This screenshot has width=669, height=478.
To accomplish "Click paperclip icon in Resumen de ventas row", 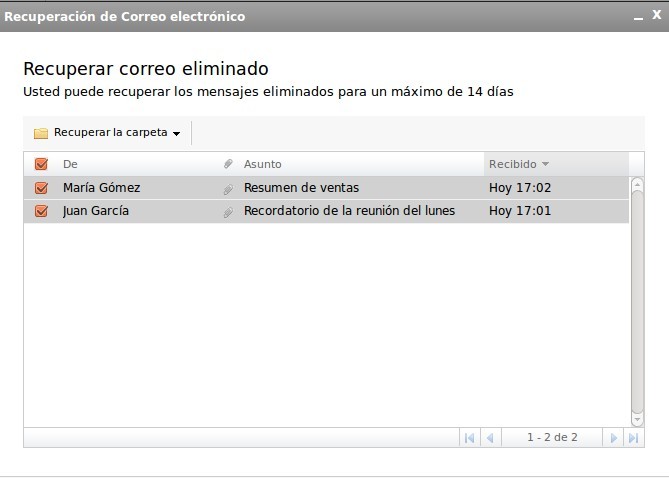I will tap(228, 189).
